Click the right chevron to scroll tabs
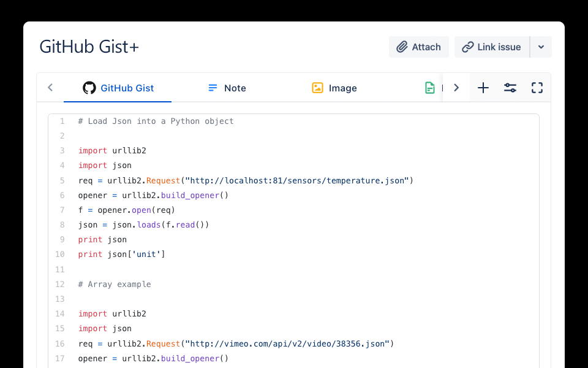The image size is (588, 368). point(456,88)
